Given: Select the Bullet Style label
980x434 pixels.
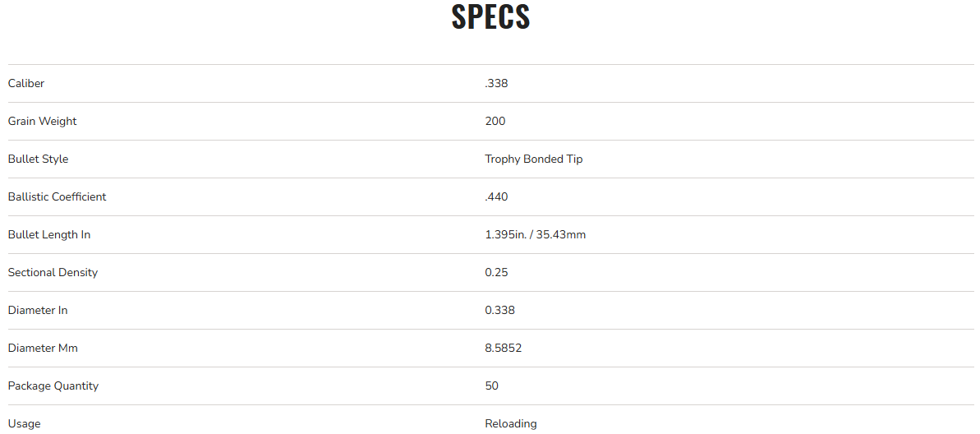Looking at the screenshot, I should pyautogui.click(x=38, y=159).
